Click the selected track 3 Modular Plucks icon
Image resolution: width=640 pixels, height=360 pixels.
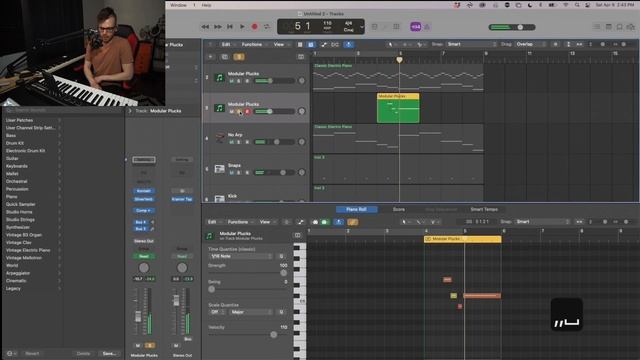tap(220, 108)
